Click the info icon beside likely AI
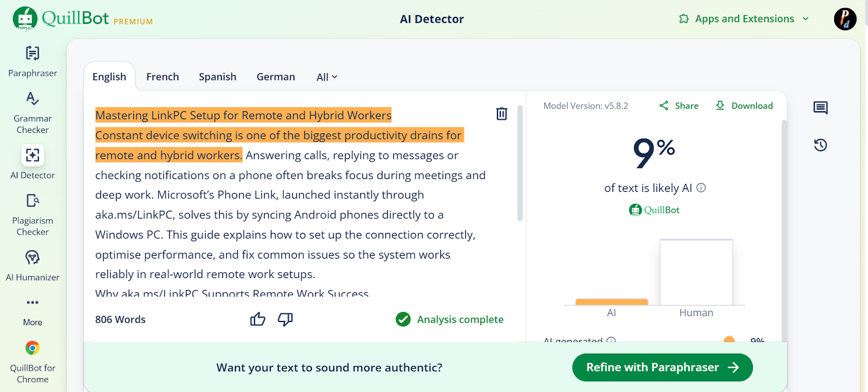The height and width of the screenshot is (392, 868). pyautogui.click(x=701, y=188)
